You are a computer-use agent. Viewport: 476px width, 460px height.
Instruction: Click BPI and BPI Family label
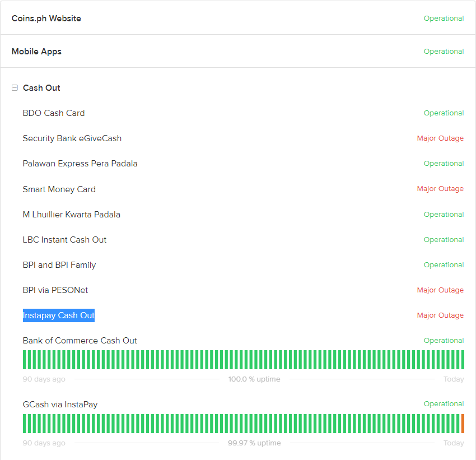point(59,265)
